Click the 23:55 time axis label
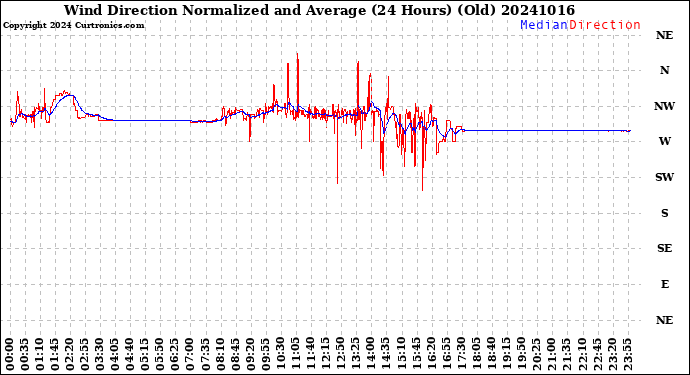The width and height of the screenshot is (690, 375). [627, 355]
